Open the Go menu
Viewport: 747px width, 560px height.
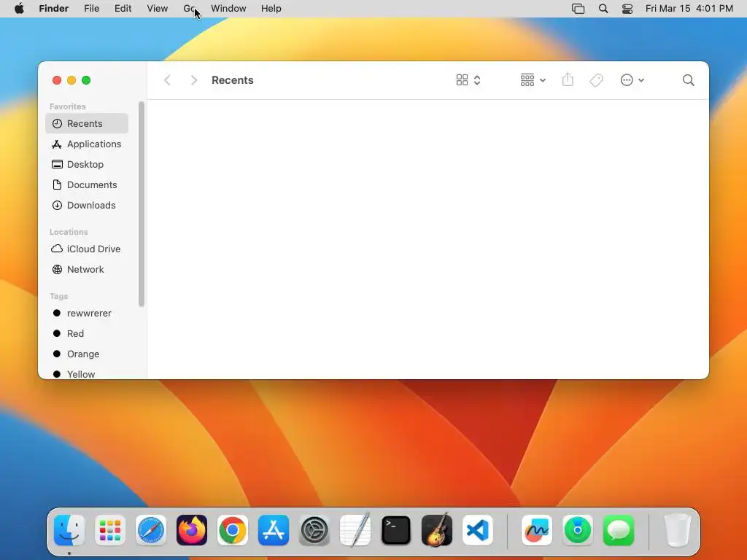coord(189,9)
